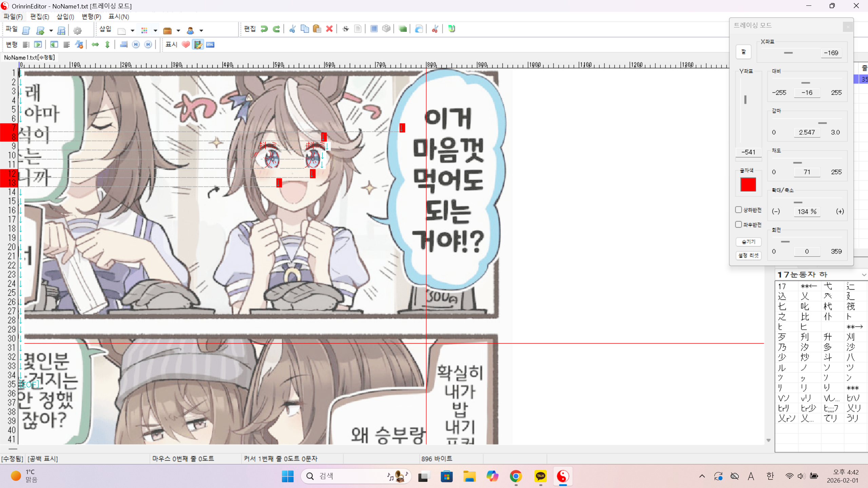The width and height of the screenshot is (868, 488).
Task: Click the red delete X icon
Action: (x=329, y=29)
